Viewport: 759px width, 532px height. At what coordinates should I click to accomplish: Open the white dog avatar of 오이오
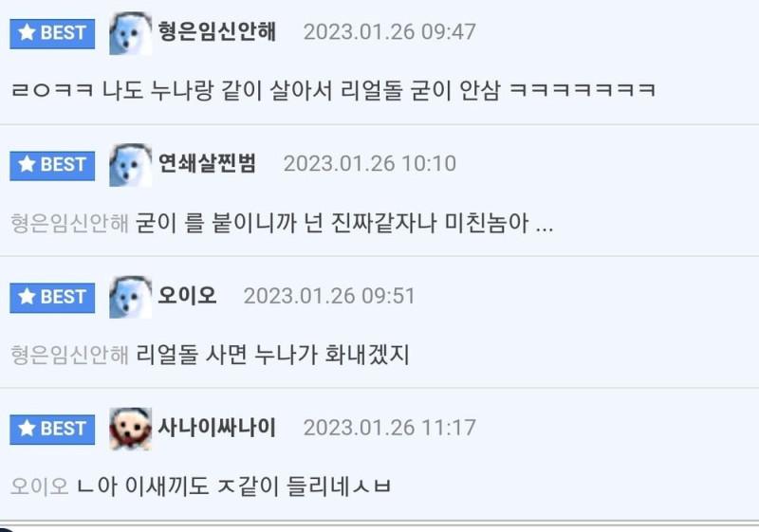(x=130, y=297)
